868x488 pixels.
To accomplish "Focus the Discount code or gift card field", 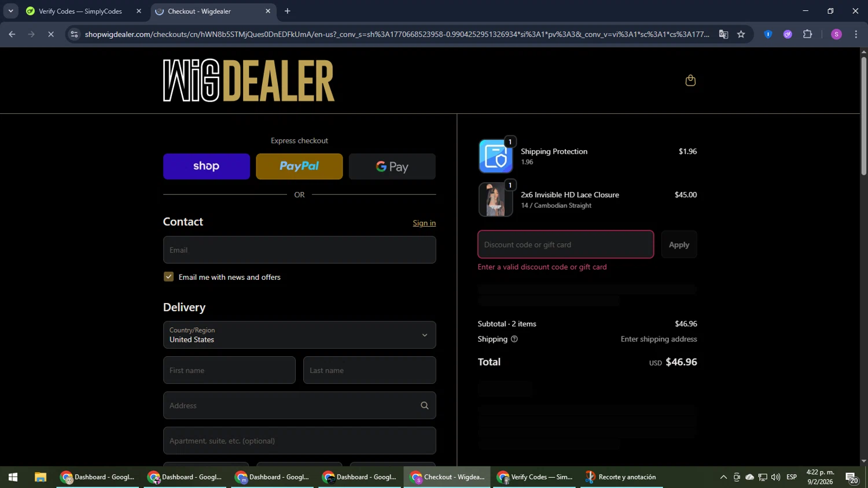I will (x=565, y=245).
